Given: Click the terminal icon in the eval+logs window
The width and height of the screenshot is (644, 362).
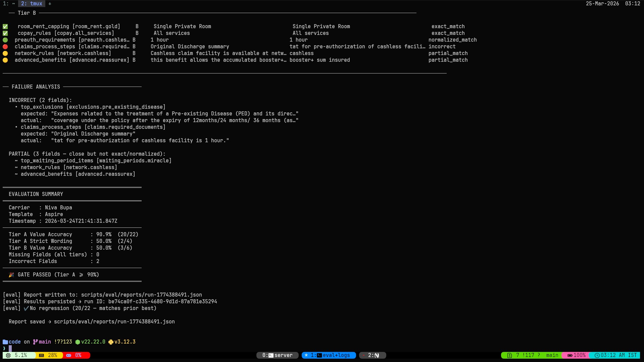Looking at the screenshot, I should [x=319, y=355].
